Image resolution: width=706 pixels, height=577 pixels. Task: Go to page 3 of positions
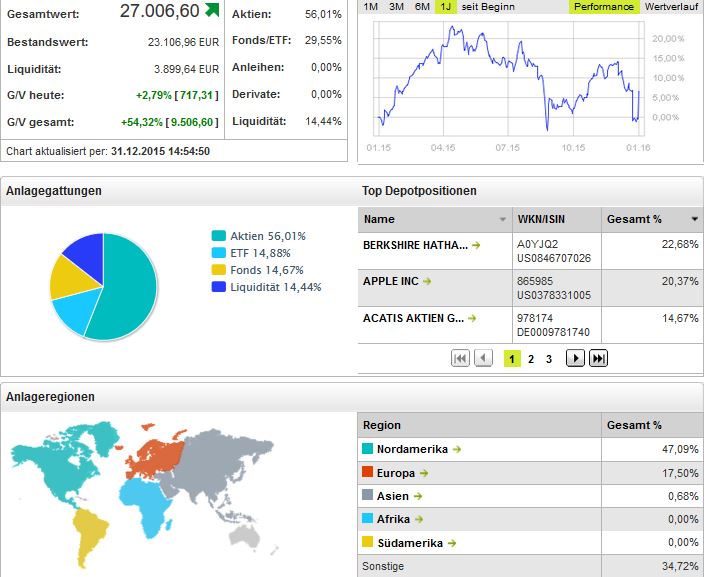click(x=548, y=359)
